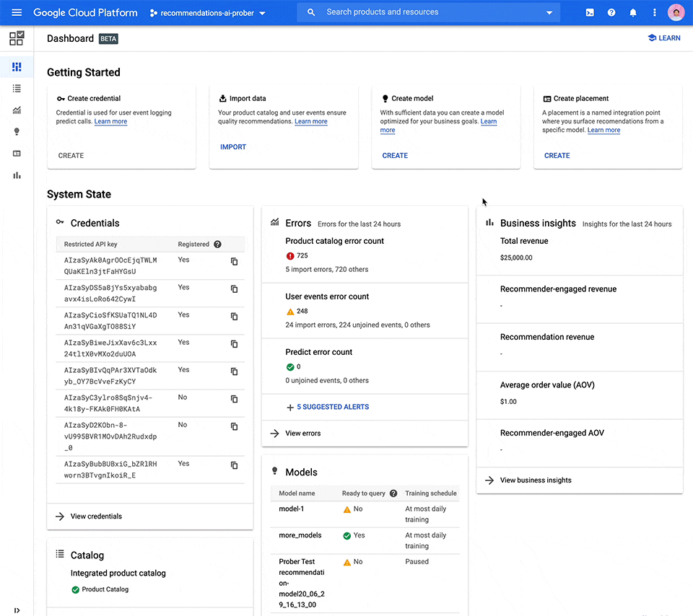Open the hamburger navigation menu
The width and height of the screenshot is (693, 616).
pos(17,13)
